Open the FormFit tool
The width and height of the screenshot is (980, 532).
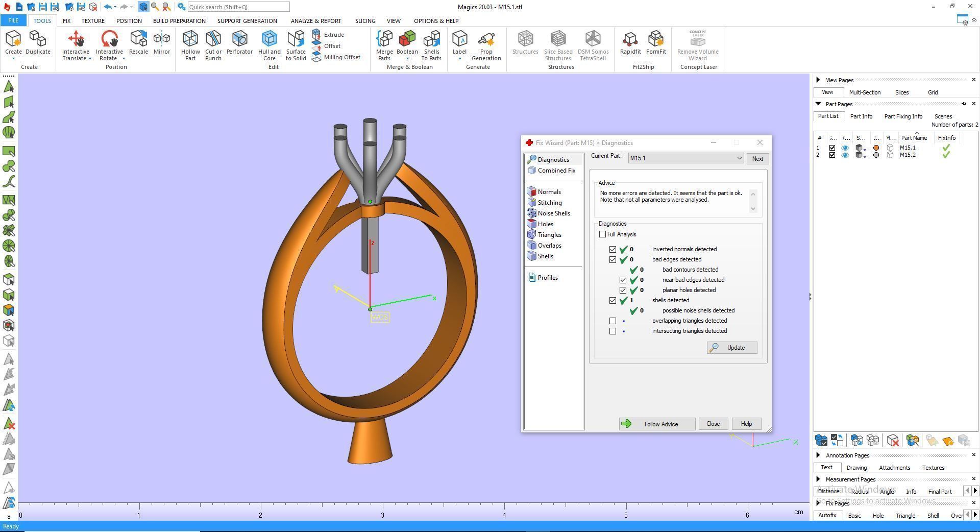coord(656,43)
